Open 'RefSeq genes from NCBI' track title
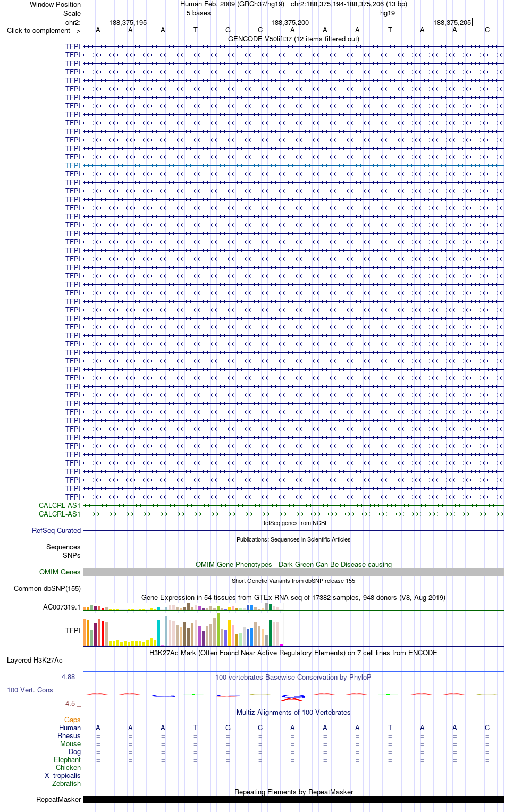This screenshot has width=505, height=812. pos(293,523)
